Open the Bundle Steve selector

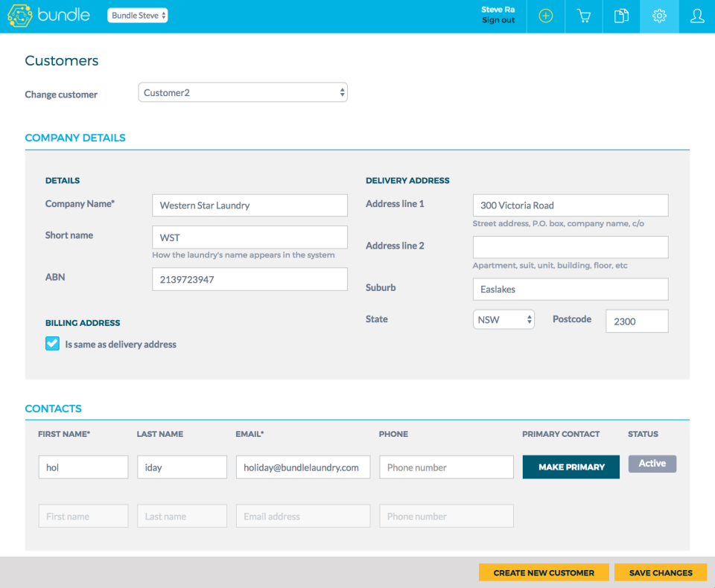pos(137,14)
